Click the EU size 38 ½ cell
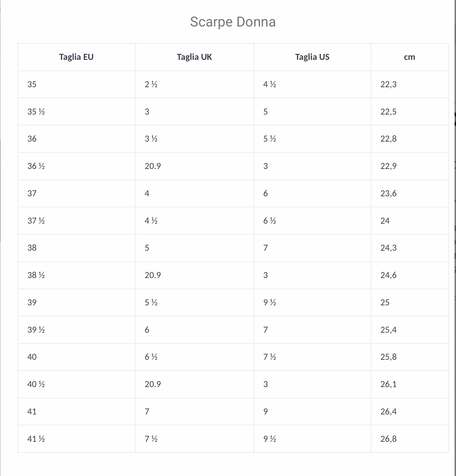456x476 pixels. point(36,275)
